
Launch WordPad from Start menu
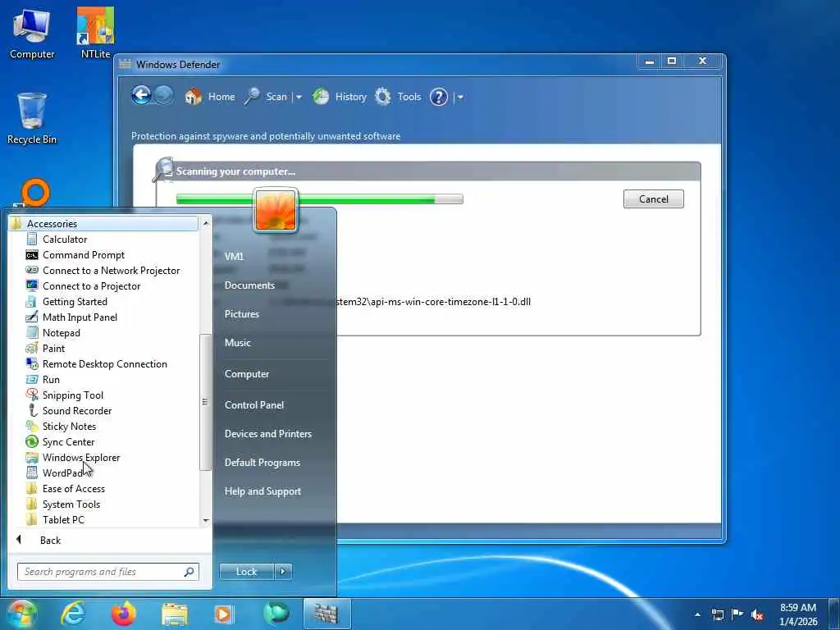point(62,472)
